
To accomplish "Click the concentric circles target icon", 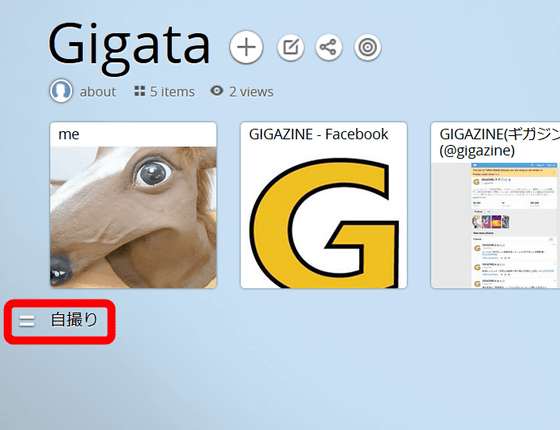I will [x=368, y=47].
